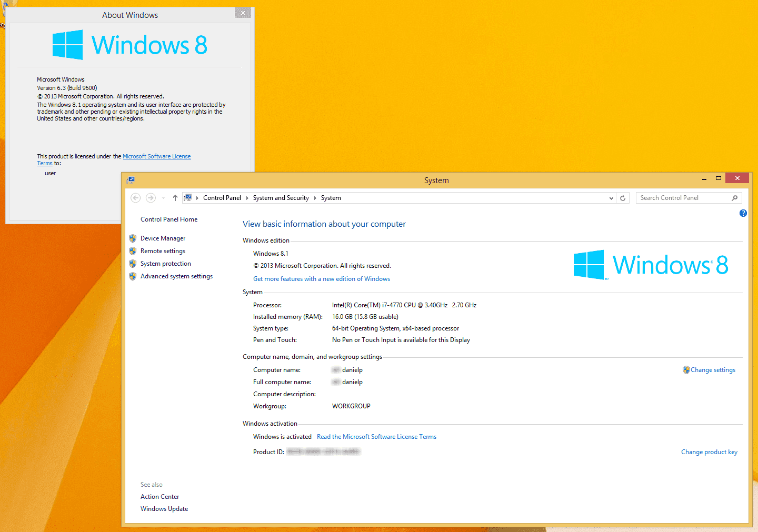Click the About Windows title bar text
This screenshot has width=758, height=532.
pyautogui.click(x=130, y=15)
